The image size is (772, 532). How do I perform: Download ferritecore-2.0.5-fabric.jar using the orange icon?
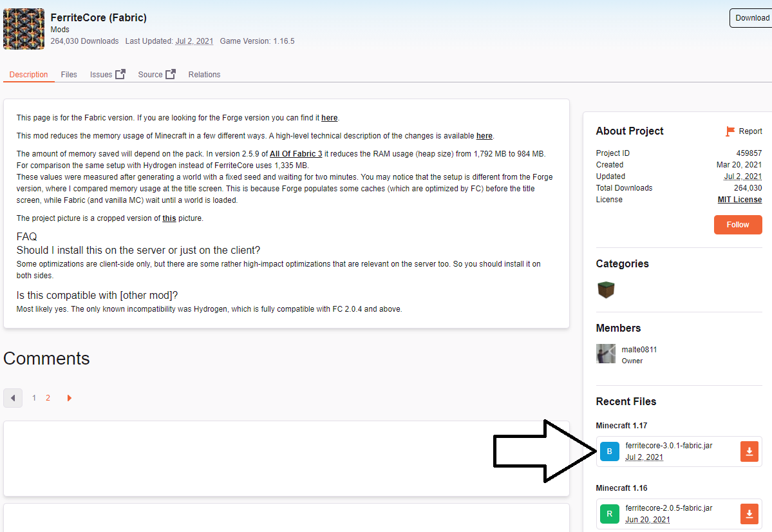tap(749, 513)
